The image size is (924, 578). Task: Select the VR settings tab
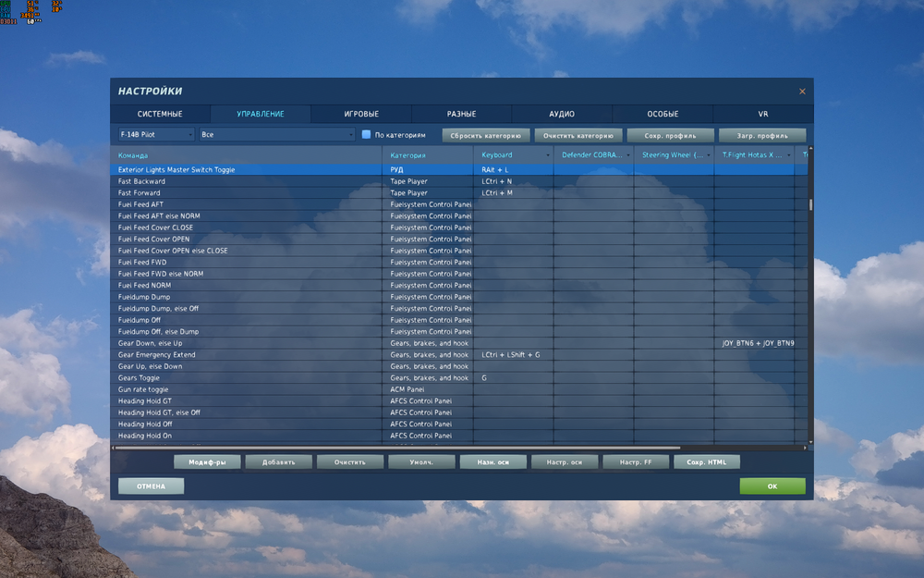pyautogui.click(x=763, y=114)
